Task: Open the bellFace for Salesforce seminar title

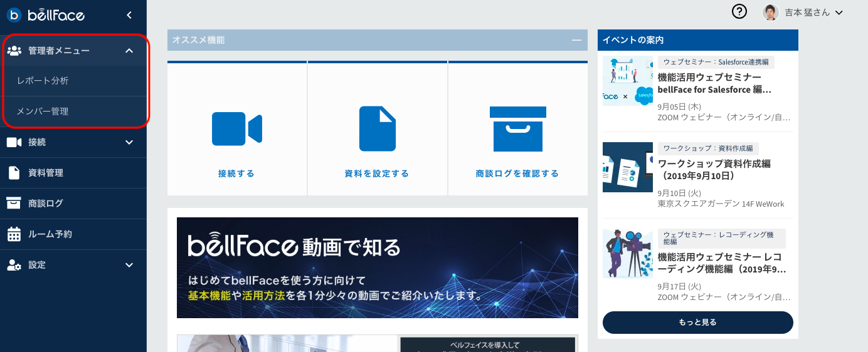Action: coord(714,83)
